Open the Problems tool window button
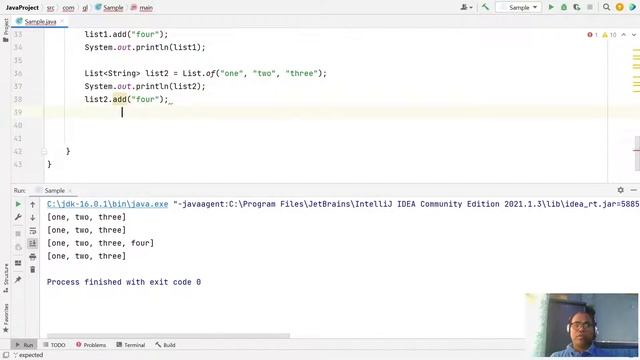 tap(91, 345)
